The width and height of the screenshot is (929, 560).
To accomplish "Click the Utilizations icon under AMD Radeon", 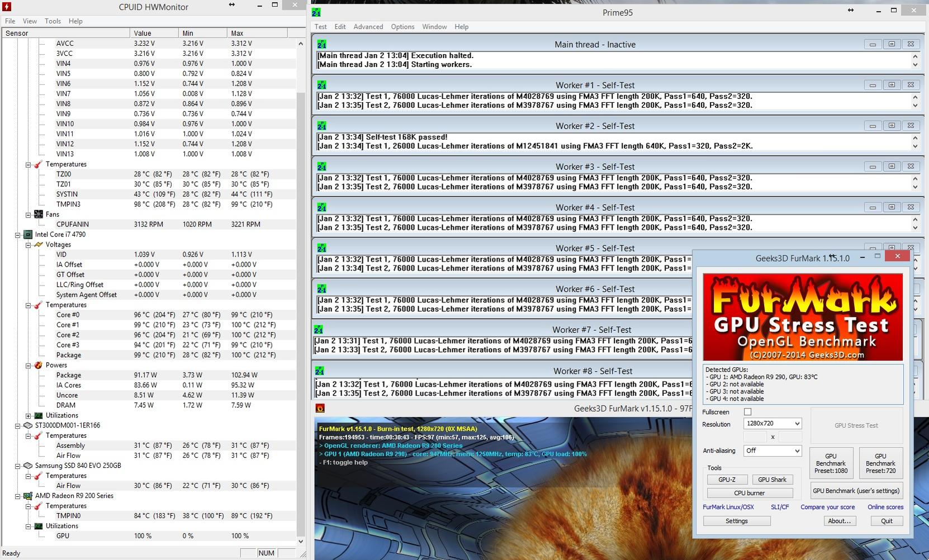I will 38,526.
